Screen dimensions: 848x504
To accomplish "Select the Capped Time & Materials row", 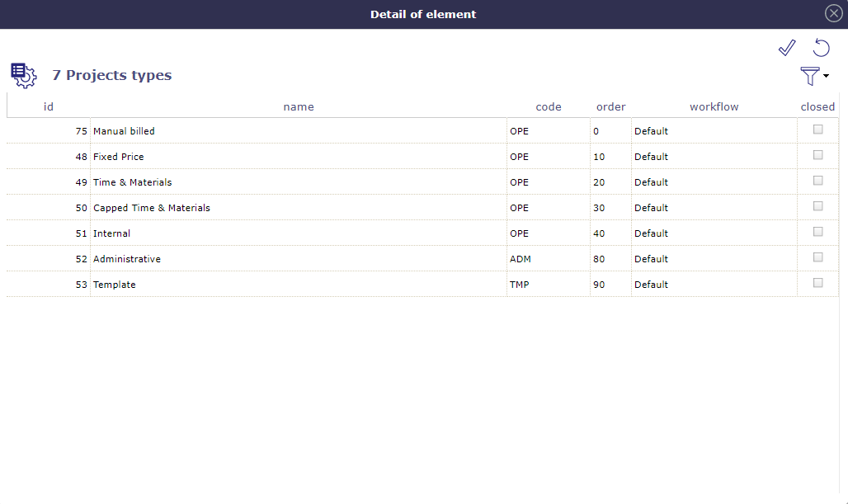I will (152, 208).
